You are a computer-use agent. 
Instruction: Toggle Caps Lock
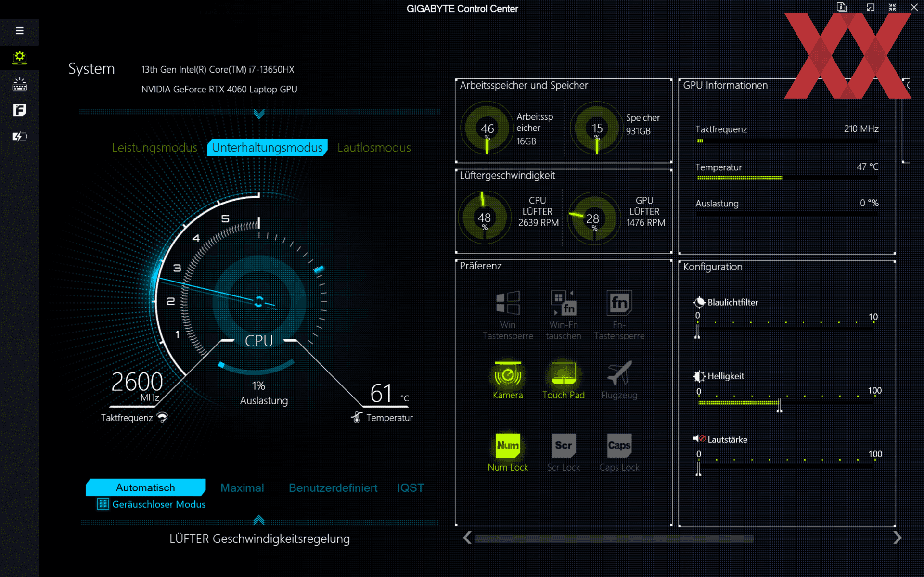[x=619, y=452]
